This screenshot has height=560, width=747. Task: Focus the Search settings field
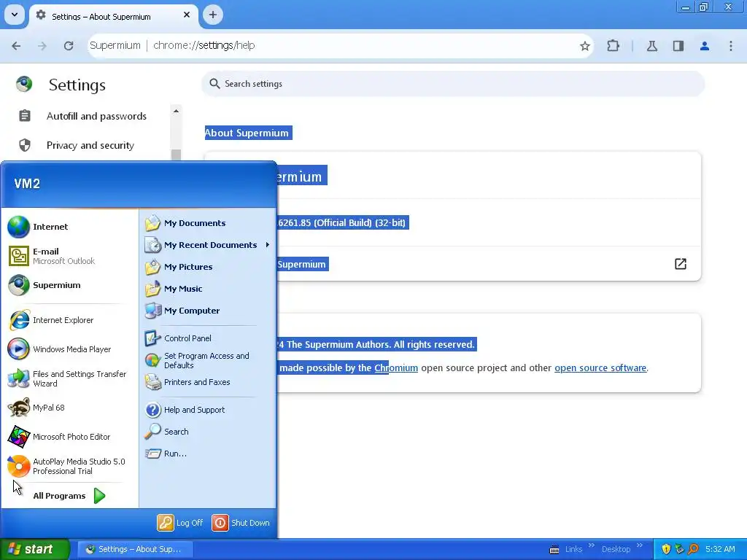pyautogui.click(x=452, y=84)
